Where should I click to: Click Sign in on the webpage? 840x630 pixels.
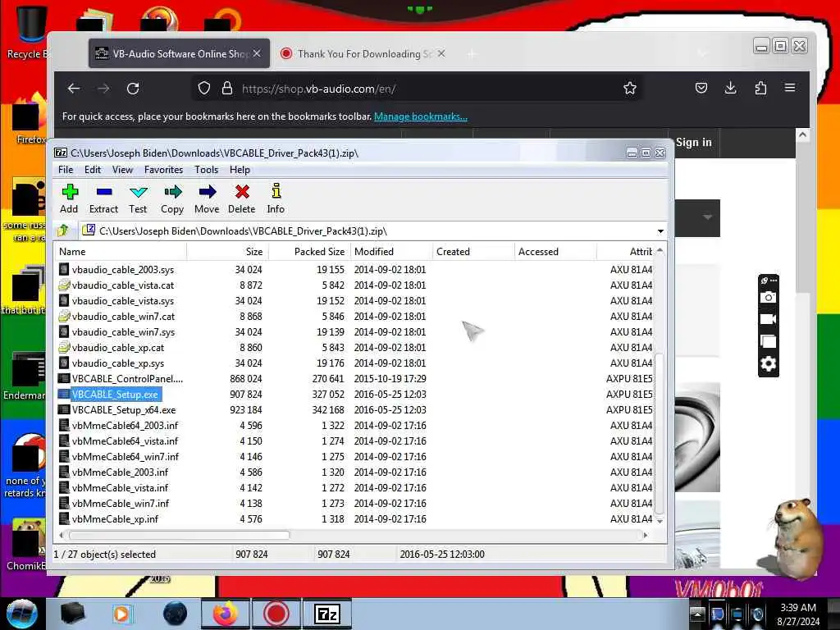[x=694, y=143]
